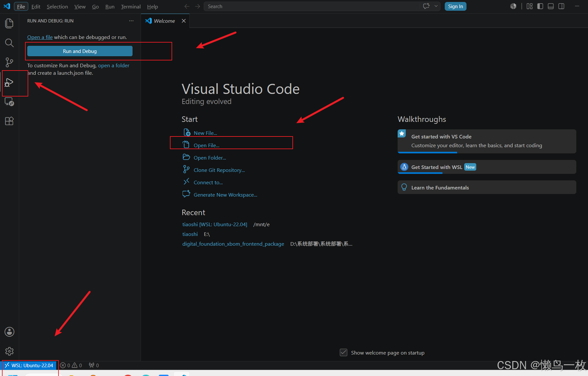
Task: Toggle the bottom panel visibility
Action: click(x=551, y=6)
